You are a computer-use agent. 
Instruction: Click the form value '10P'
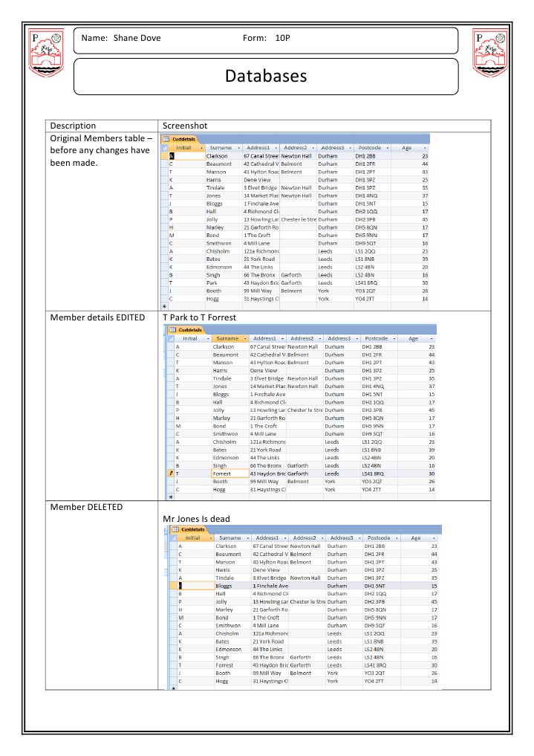[283, 38]
